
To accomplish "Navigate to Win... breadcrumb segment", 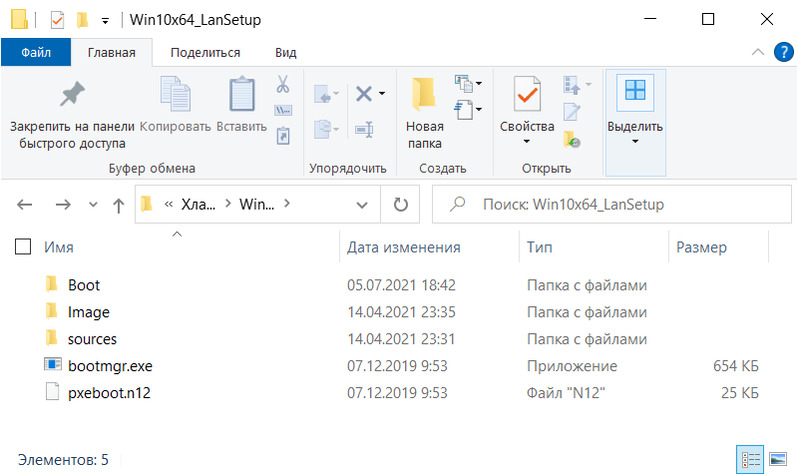I will 256,205.
